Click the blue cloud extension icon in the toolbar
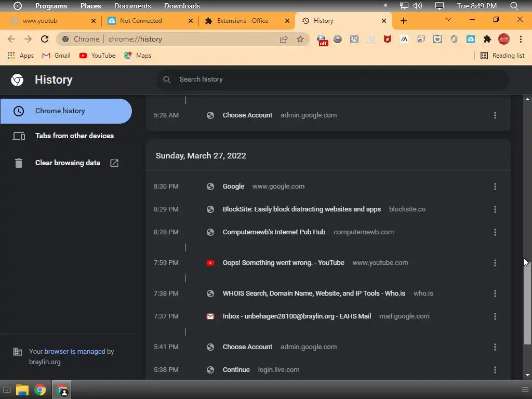This screenshot has height=399, width=532. pos(471,39)
